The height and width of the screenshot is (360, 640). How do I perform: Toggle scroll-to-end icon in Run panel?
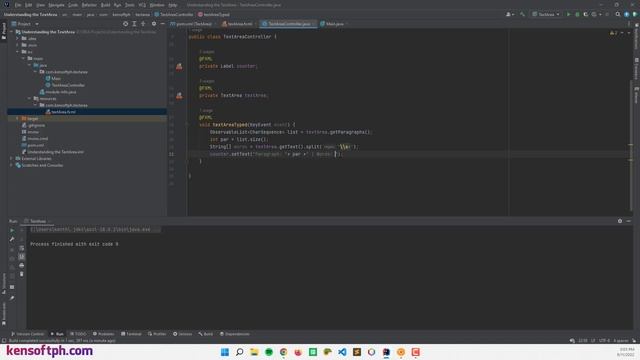(22, 257)
